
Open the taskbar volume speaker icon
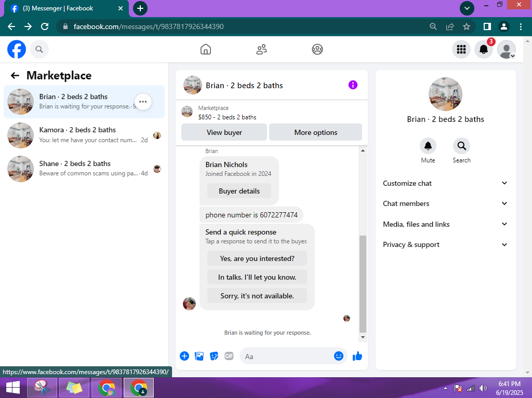tap(483, 388)
